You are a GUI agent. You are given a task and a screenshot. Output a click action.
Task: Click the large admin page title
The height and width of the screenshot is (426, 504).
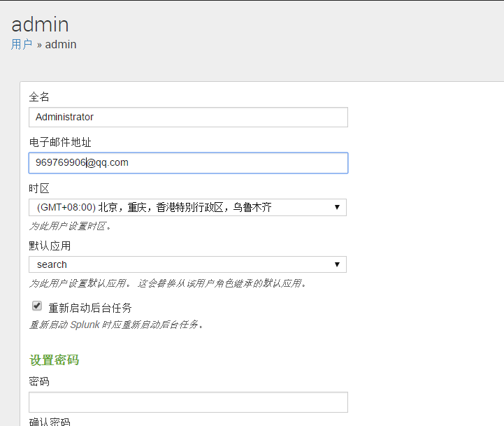40,24
